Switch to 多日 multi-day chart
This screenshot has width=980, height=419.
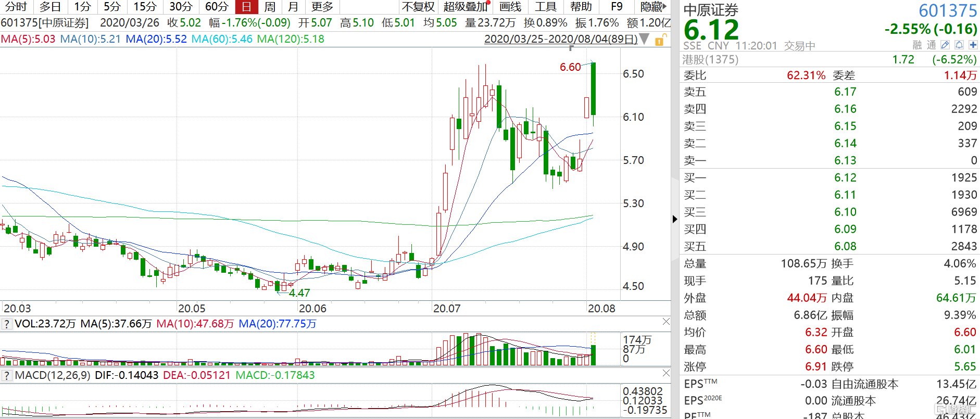tap(50, 7)
